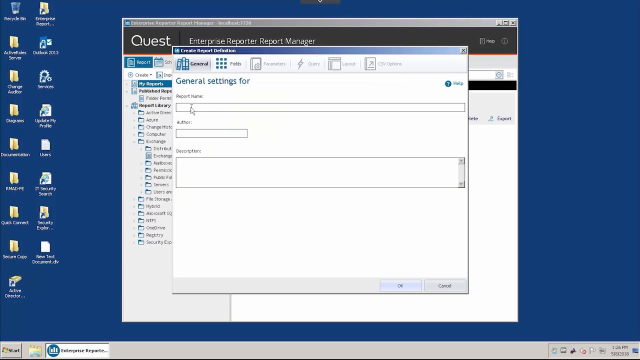Expand the Active Directory folder

[x=134, y=113]
